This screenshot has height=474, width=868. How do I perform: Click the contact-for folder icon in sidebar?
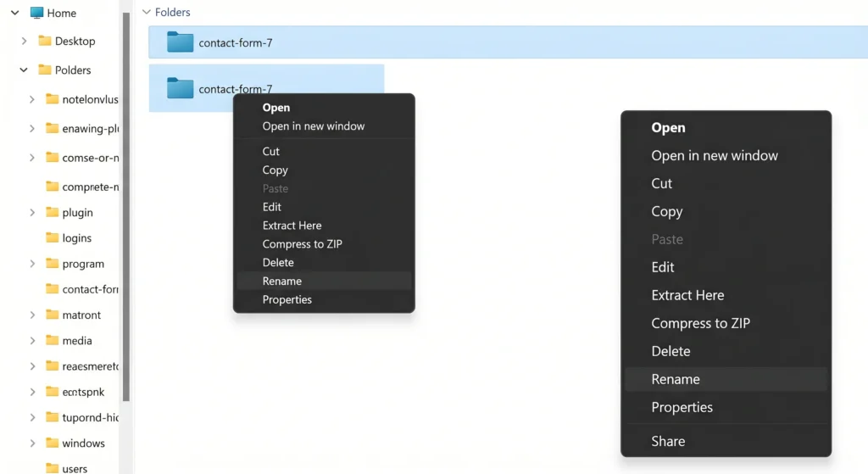coord(52,289)
